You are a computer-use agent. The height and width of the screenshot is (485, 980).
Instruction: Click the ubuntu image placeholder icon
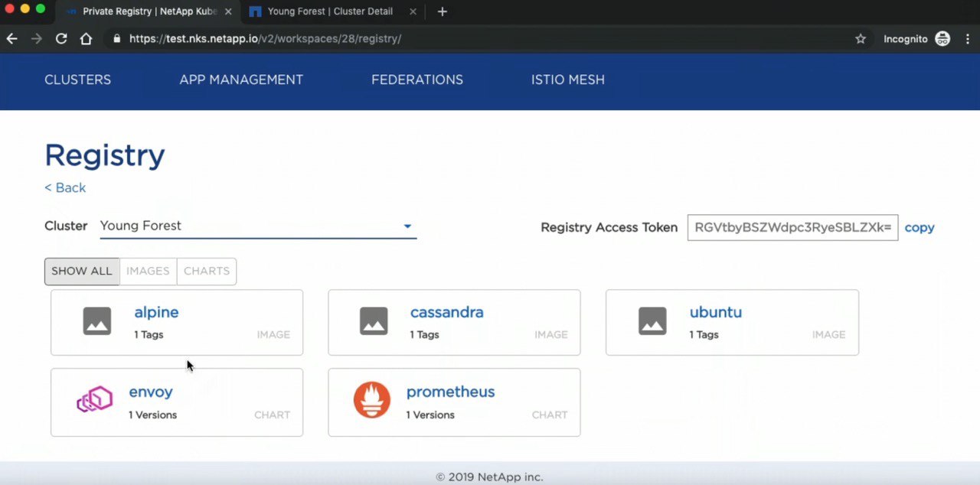(652, 321)
